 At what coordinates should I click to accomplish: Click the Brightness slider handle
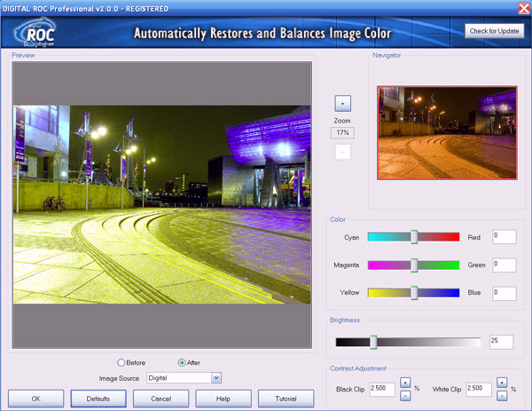[x=373, y=342]
